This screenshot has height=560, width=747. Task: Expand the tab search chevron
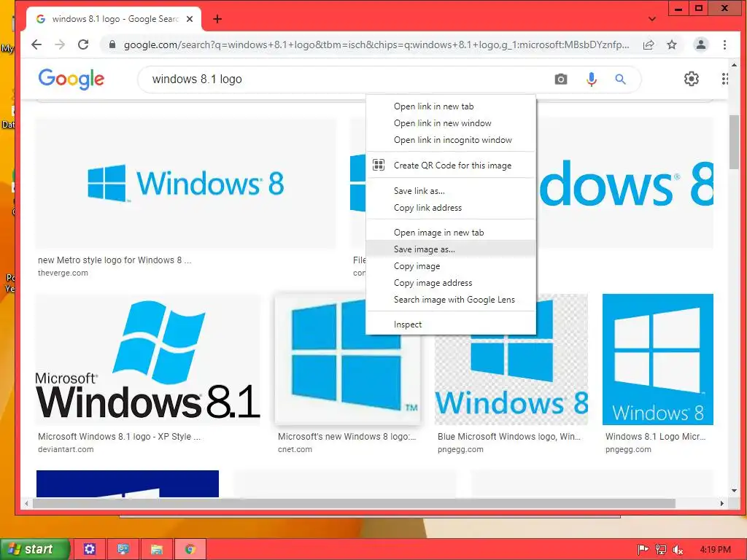point(652,19)
